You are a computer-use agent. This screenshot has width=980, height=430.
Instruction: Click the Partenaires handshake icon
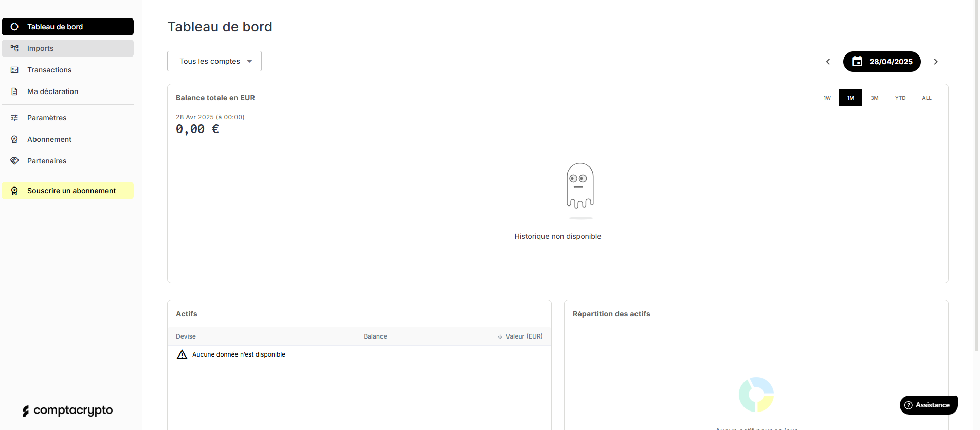coord(14,161)
